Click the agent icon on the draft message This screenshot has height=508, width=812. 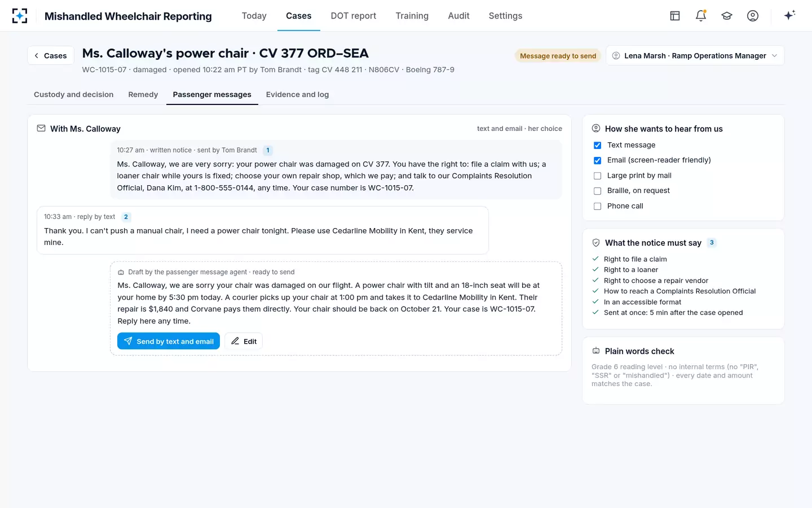121,272
